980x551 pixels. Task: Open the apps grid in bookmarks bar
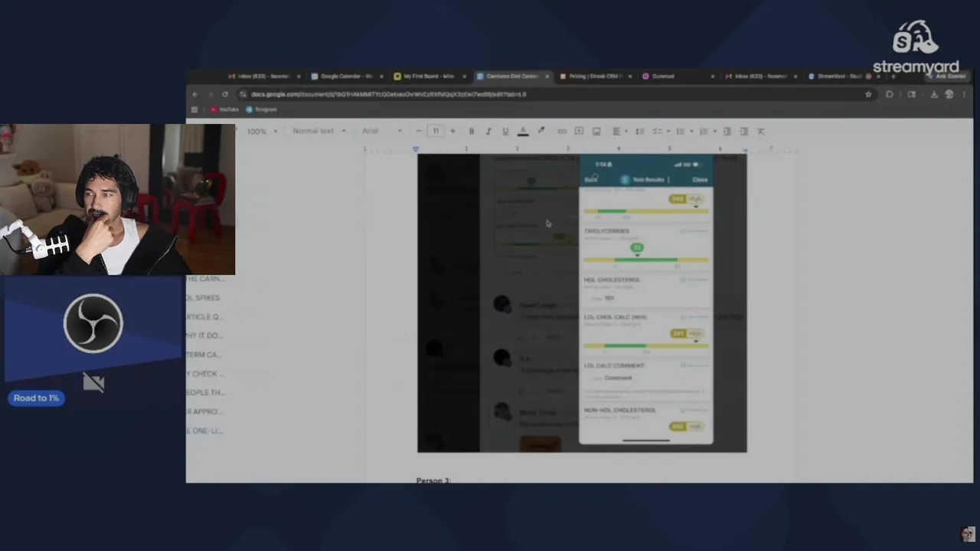(x=194, y=109)
